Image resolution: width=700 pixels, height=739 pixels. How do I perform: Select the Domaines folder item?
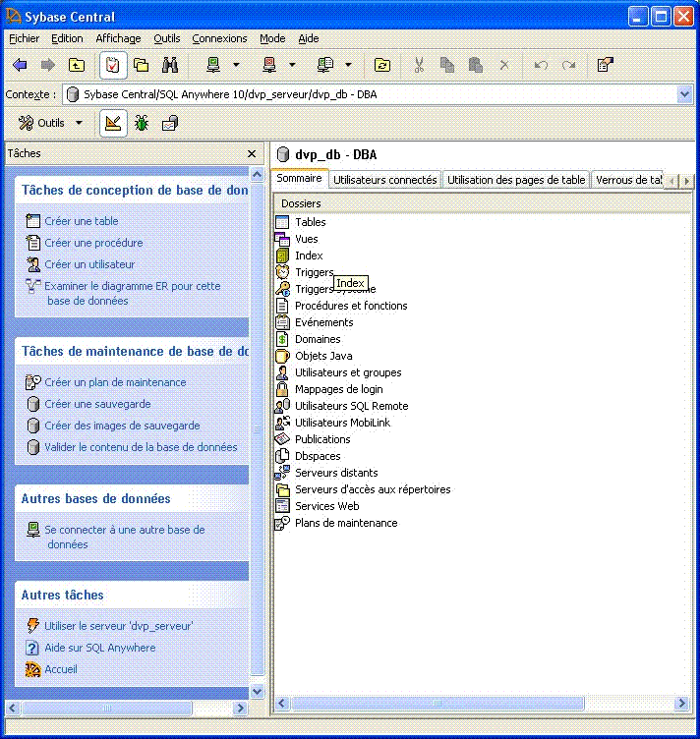[x=318, y=339]
